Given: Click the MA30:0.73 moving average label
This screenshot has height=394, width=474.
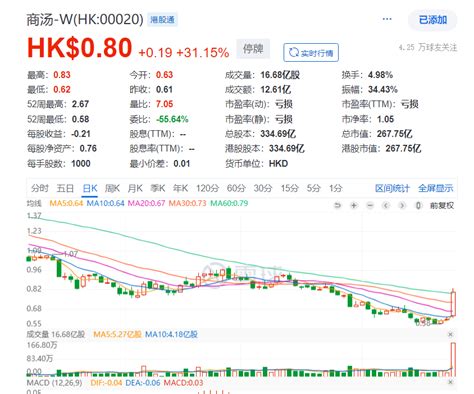Looking at the screenshot, I should click(187, 203).
